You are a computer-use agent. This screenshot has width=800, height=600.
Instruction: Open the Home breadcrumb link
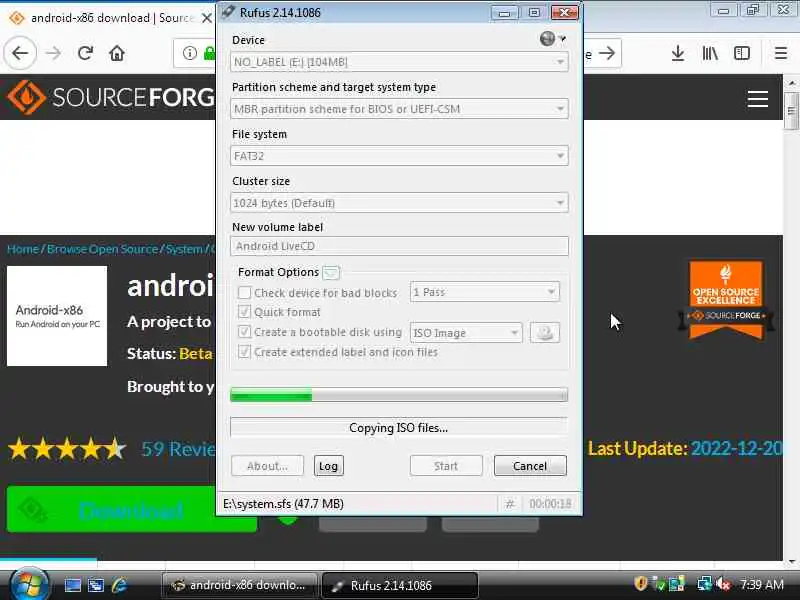(x=23, y=249)
